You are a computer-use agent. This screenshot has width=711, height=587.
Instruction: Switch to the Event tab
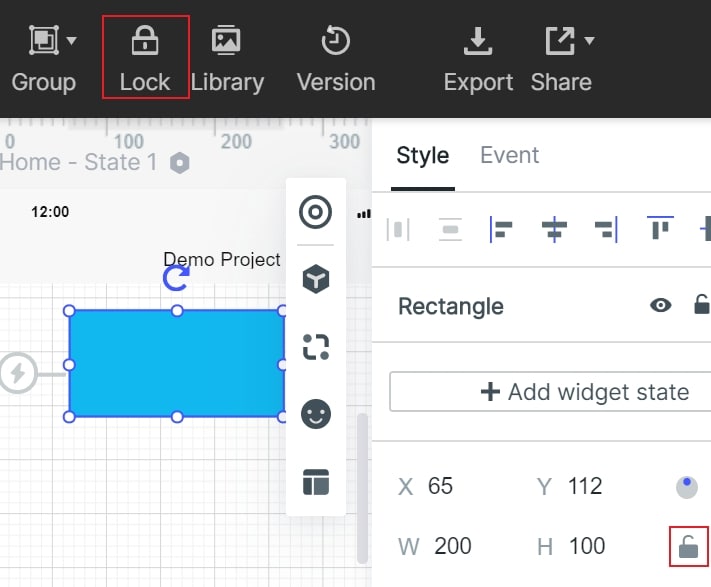[x=509, y=155]
